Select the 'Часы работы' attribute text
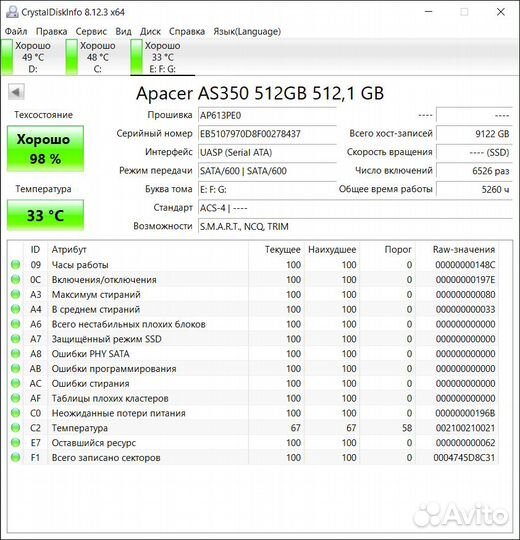 (80, 265)
